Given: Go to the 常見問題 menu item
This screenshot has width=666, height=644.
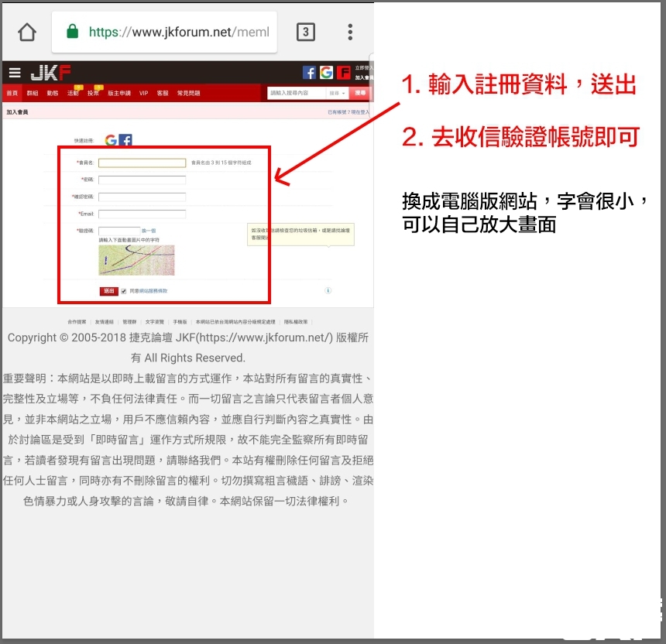Looking at the screenshot, I should pos(188,93).
